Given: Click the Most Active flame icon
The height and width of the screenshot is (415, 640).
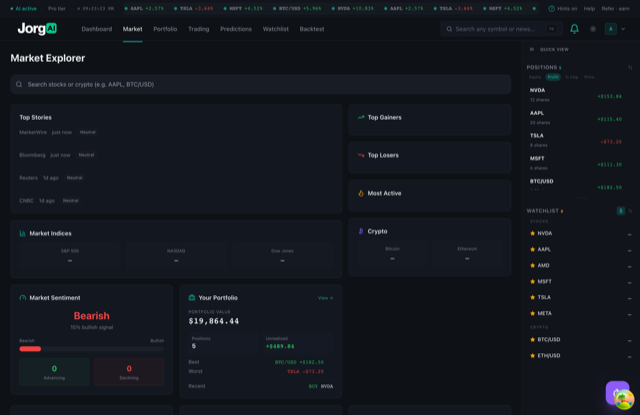Looking at the screenshot, I should [361, 193].
